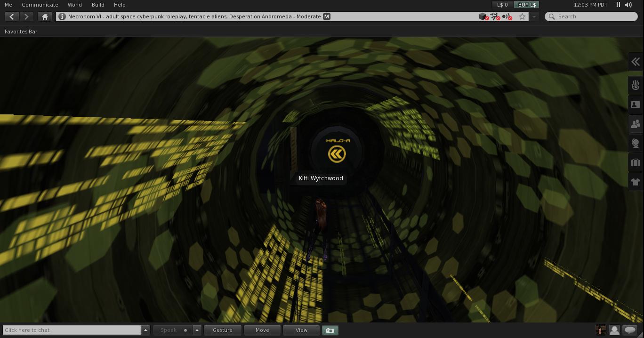The height and width of the screenshot is (338, 644).
Task: Click the Home location button
Action: point(45,16)
